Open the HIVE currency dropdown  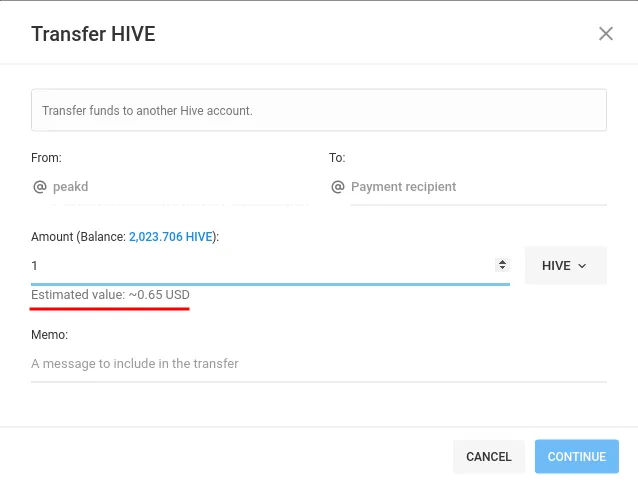(x=566, y=266)
